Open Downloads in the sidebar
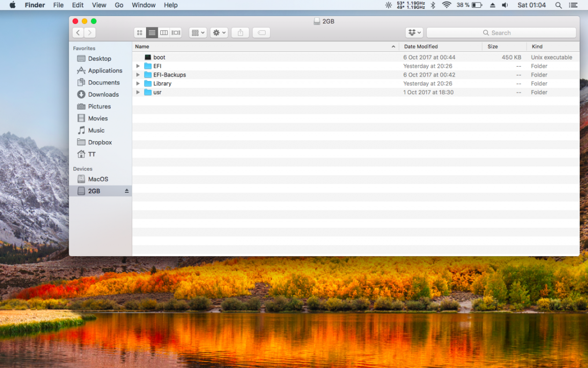 pyautogui.click(x=103, y=95)
